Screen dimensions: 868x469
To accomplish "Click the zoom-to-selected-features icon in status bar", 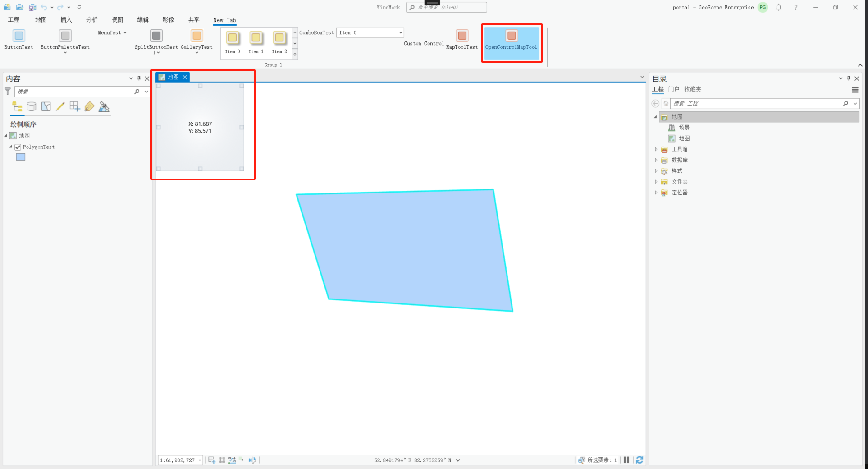I will [581, 460].
